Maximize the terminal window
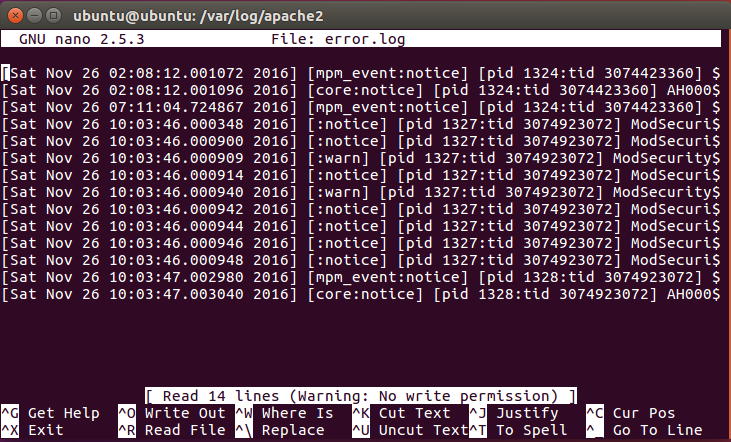731x442 pixels. click(54, 16)
